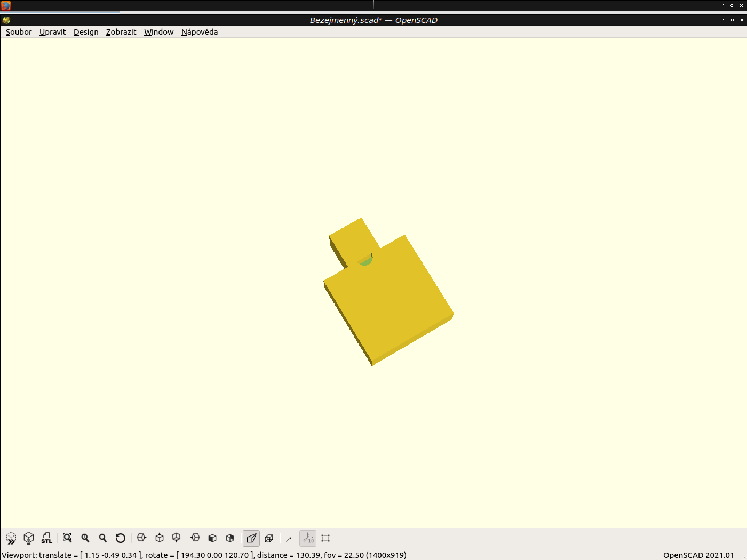Open the Soubor menu
747x560 pixels.
(18, 32)
